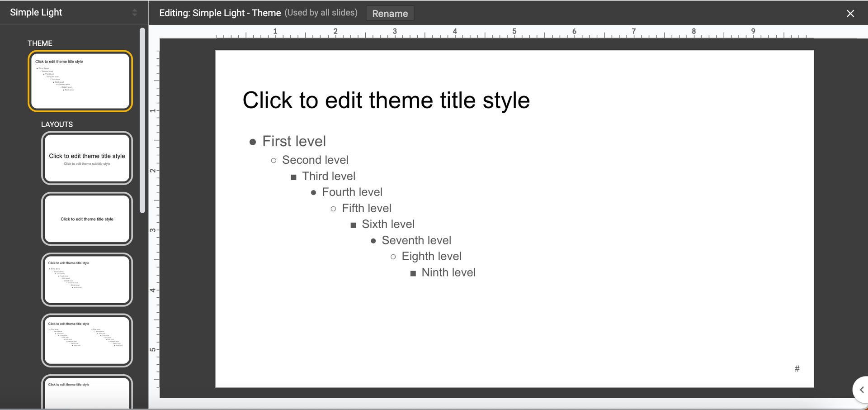Click the slide number placeholder #
This screenshot has height=410, width=868.
(x=797, y=368)
